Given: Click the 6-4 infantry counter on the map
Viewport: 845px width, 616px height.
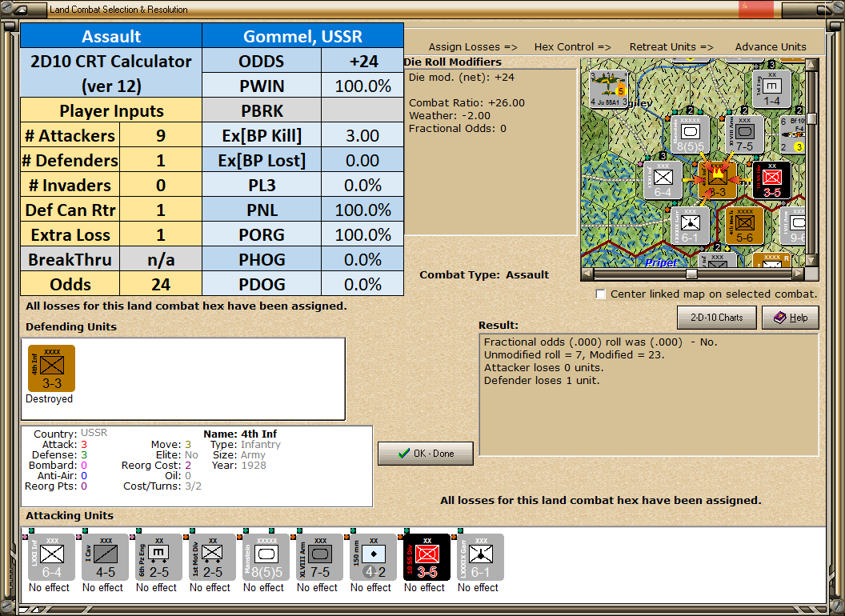Looking at the screenshot, I should click(663, 181).
